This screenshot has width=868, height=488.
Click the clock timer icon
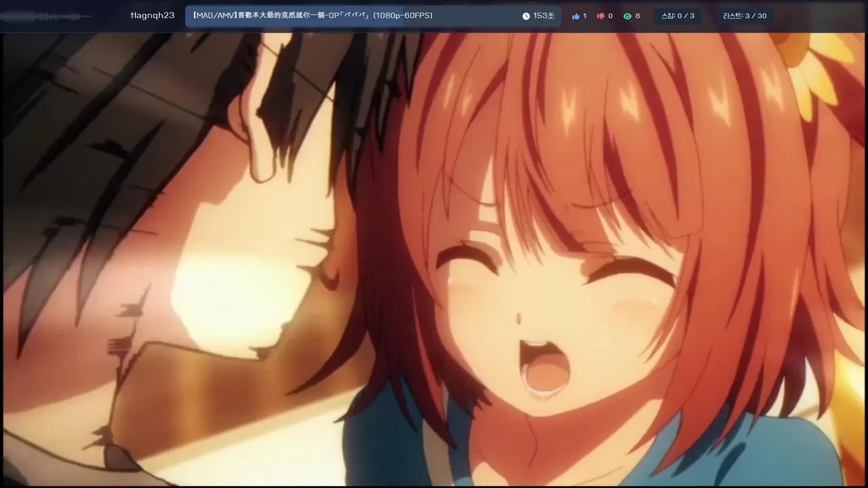tap(526, 16)
